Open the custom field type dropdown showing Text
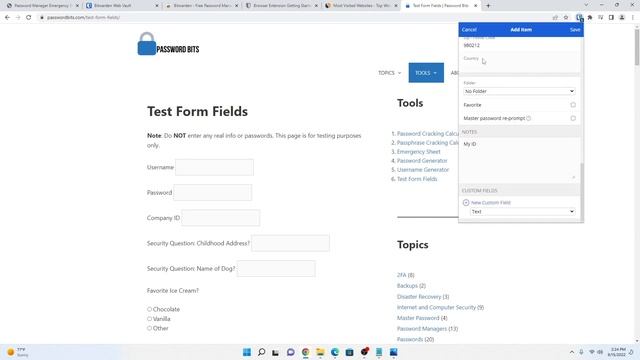The image size is (640, 360). [522, 211]
